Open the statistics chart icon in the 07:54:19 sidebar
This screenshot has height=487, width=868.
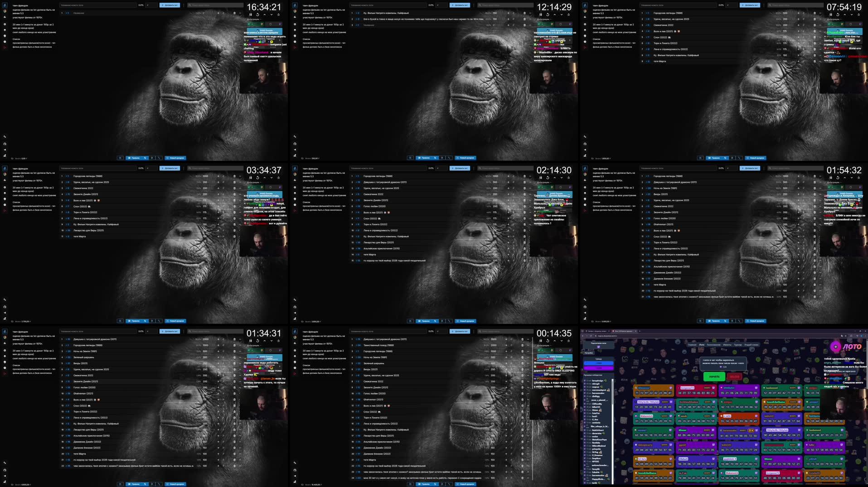(x=585, y=17)
